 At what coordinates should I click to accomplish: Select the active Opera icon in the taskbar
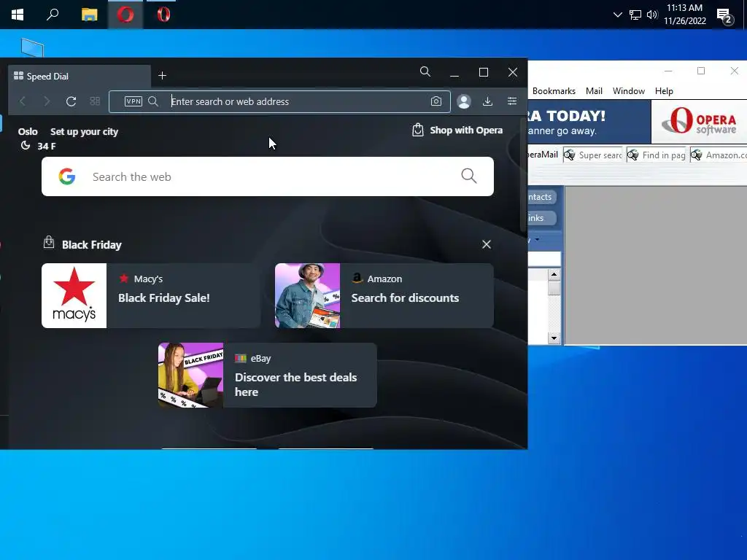click(x=125, y=15)
